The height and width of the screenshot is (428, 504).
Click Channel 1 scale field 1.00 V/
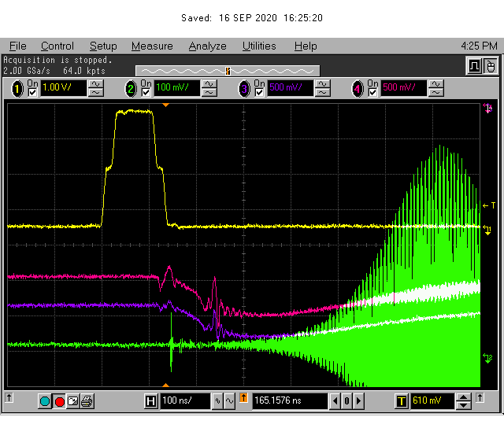coord(64,87)
